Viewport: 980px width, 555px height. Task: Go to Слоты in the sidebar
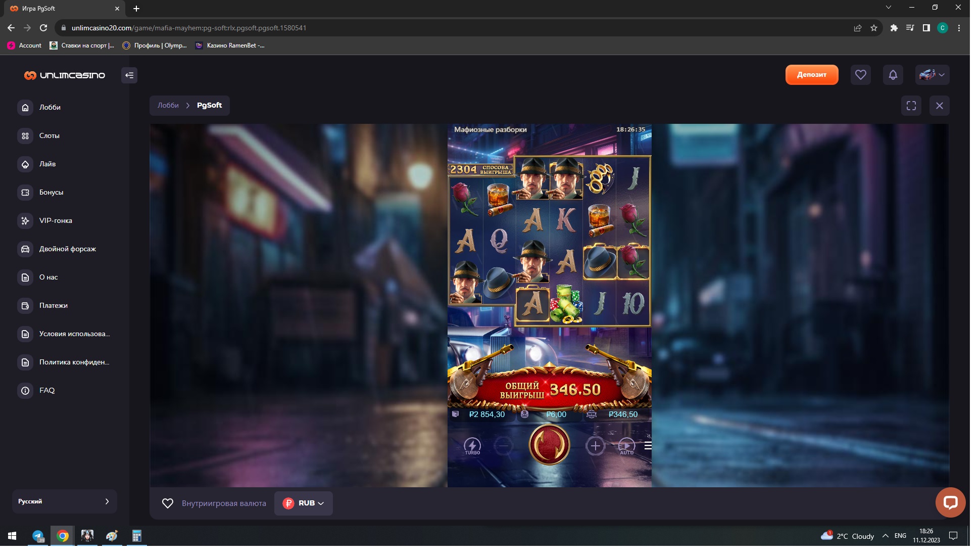pyautogui.click(x=49, y=135)
